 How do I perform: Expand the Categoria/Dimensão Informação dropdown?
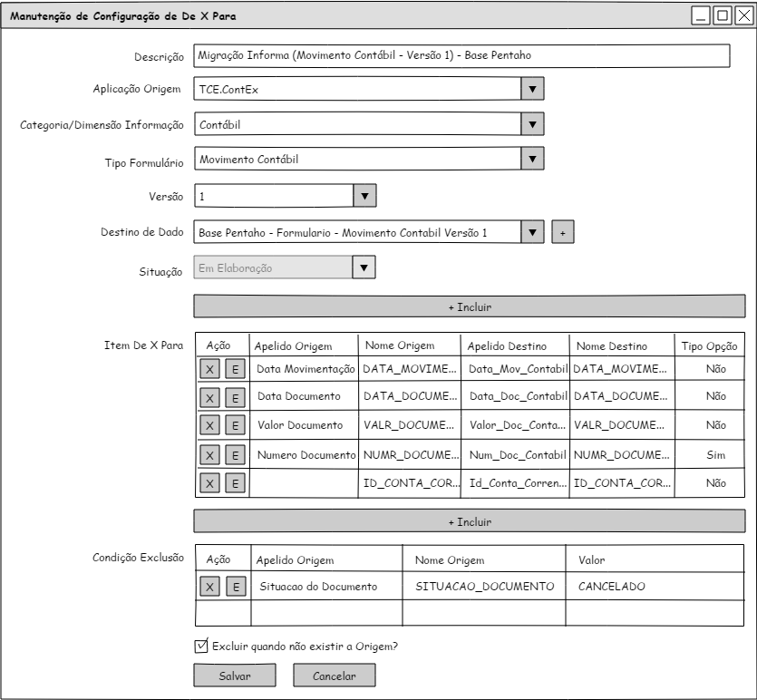pyautogui.click(x=532, y=124)
